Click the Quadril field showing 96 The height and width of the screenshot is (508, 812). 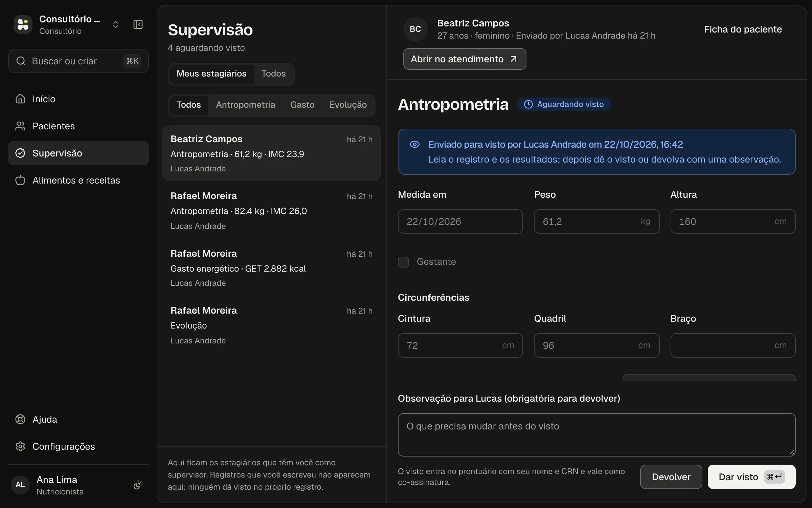596,345
